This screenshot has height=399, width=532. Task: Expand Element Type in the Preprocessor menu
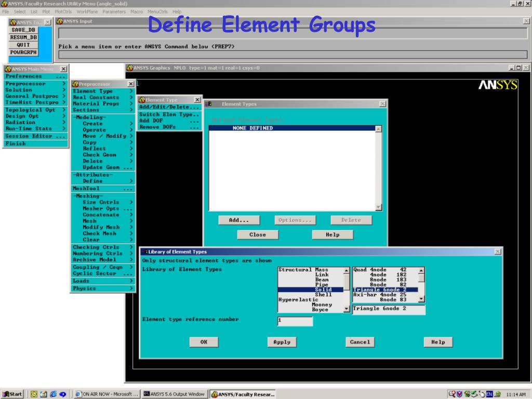pos(103,91)
